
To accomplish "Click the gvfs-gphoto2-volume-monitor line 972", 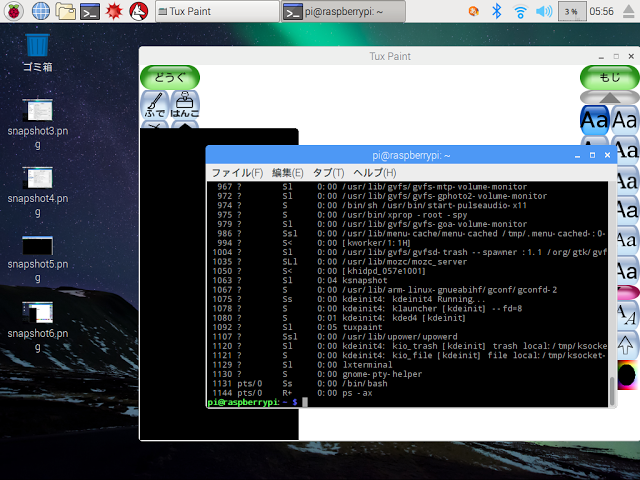I will [x=407, y=196].
